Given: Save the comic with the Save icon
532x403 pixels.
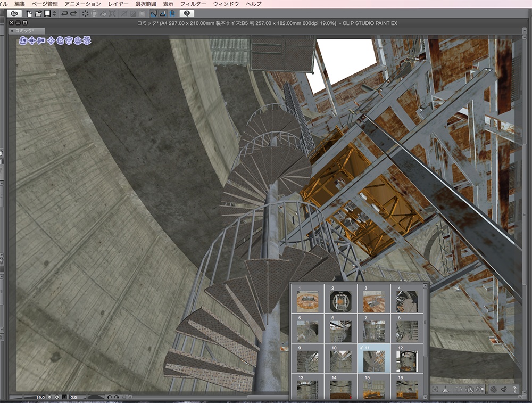Looking at the screenshot, I should point(47,14).
